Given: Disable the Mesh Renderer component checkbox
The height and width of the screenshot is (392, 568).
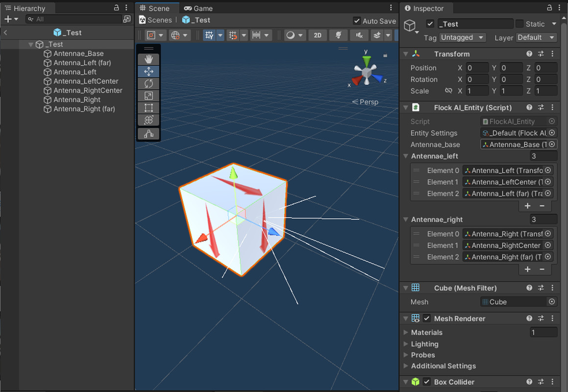Looking at the screenshot, I should [427, 318].
